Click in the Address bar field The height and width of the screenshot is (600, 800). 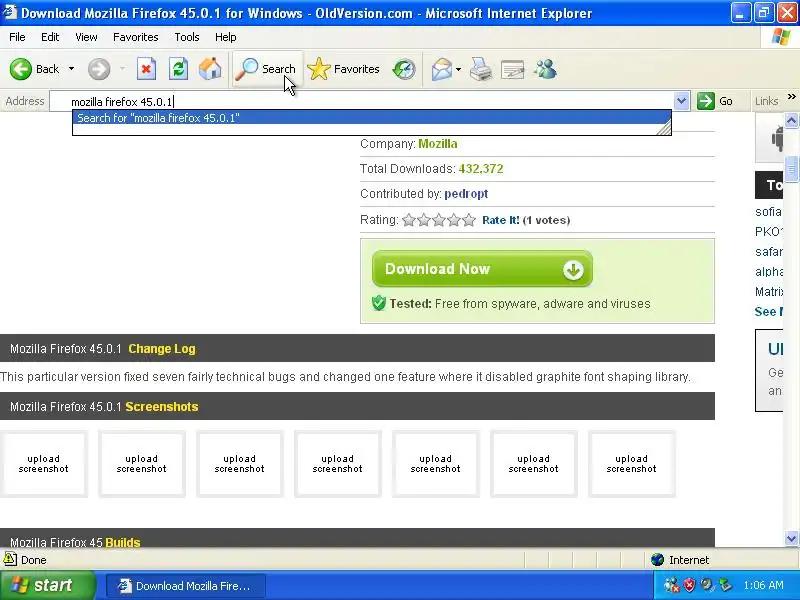[362, 102]
